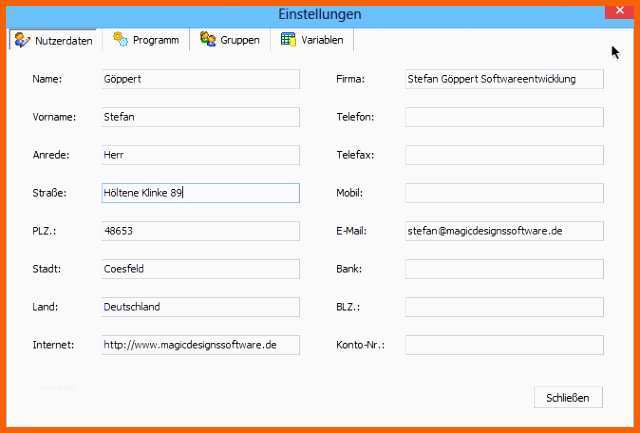Click into the Anrede field with Herr
640x433 pixels.
tap(200, 155)
